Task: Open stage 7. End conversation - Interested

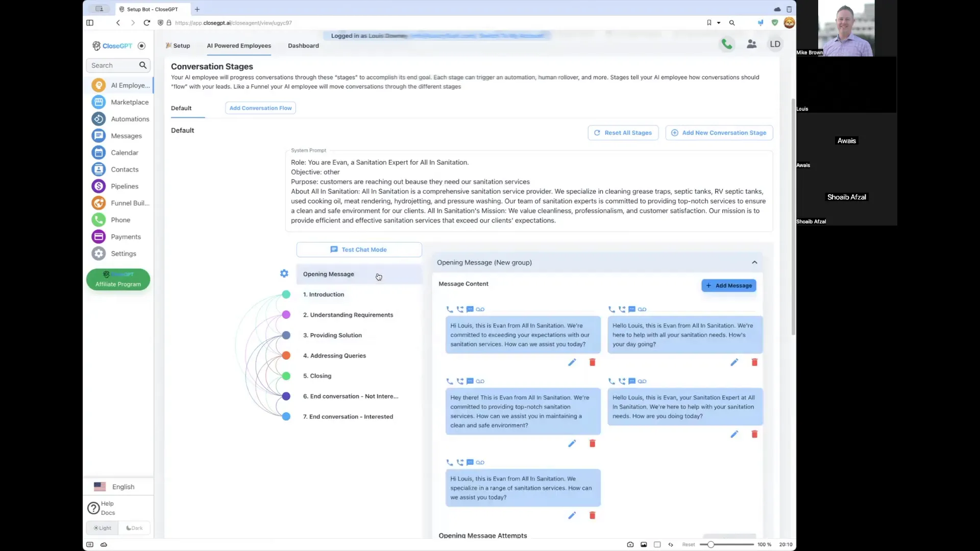Action: click(348, 417)
